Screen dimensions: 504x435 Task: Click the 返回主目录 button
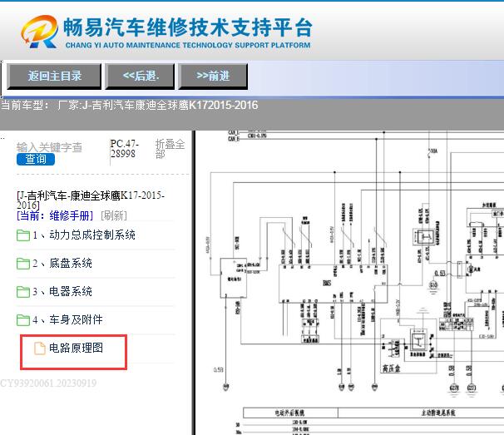tap(54, 77)
